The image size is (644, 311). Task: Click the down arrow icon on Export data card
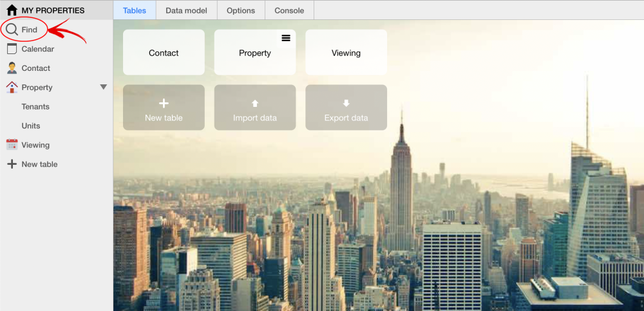[x=346, y=103]
